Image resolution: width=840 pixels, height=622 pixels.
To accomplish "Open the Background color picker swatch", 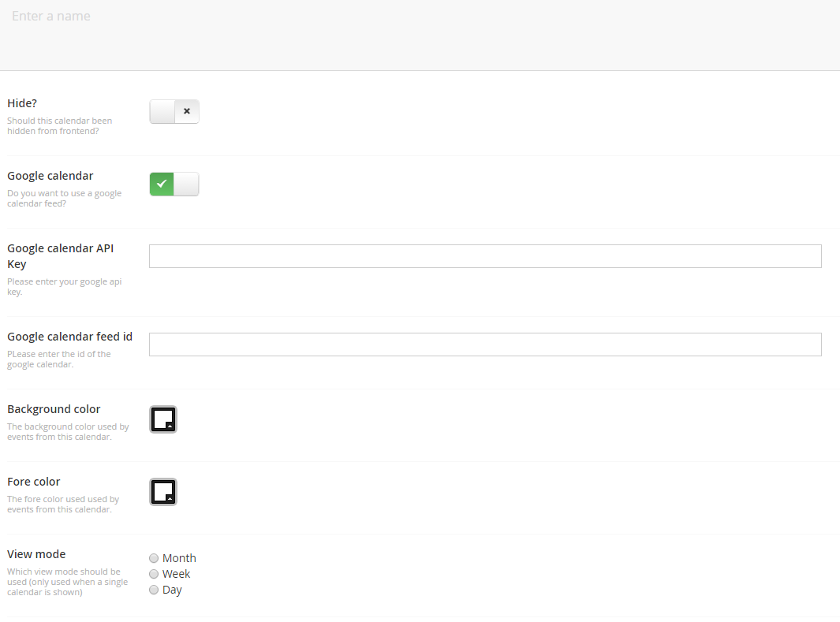I will pos(162,419).
